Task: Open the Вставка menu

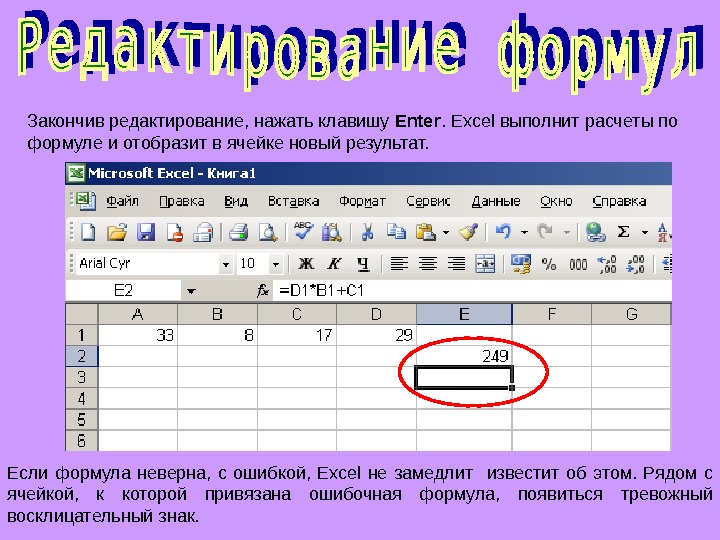Action: (293, 201)
